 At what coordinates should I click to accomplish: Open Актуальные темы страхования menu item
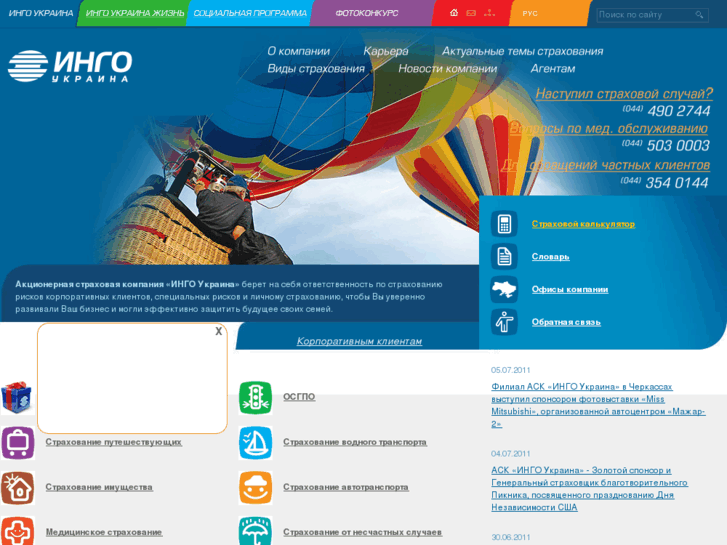tap(523, 51)
